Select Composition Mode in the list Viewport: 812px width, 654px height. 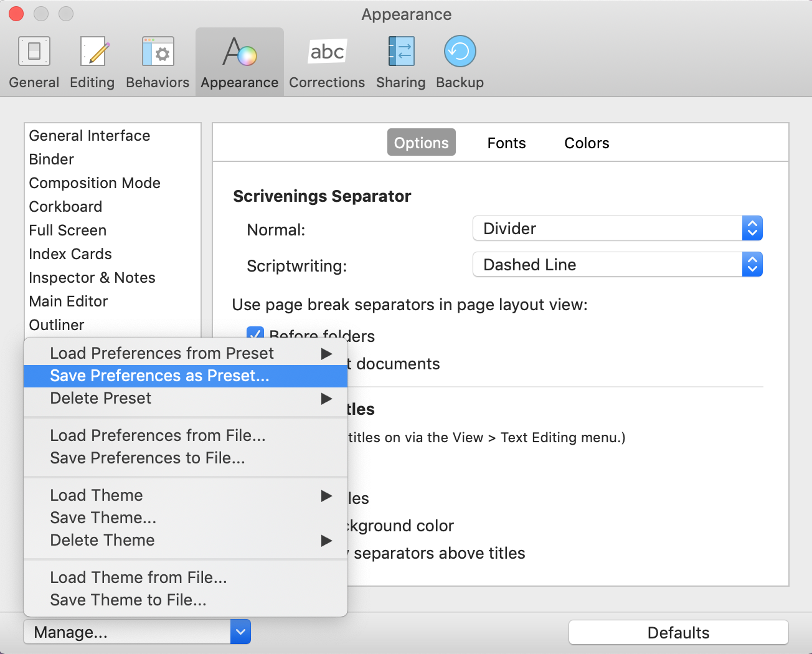[x=113, y=183]
